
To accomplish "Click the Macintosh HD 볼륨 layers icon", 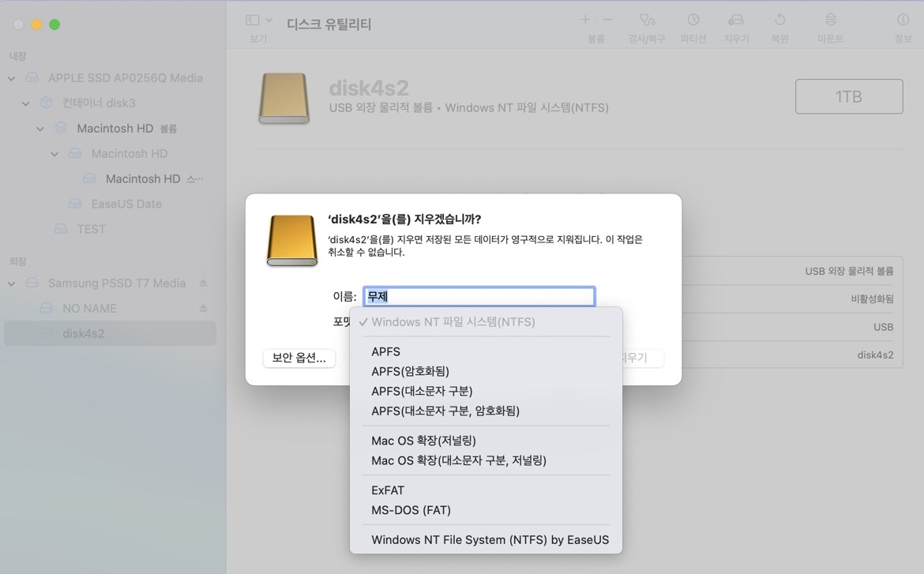I will 61,128.
